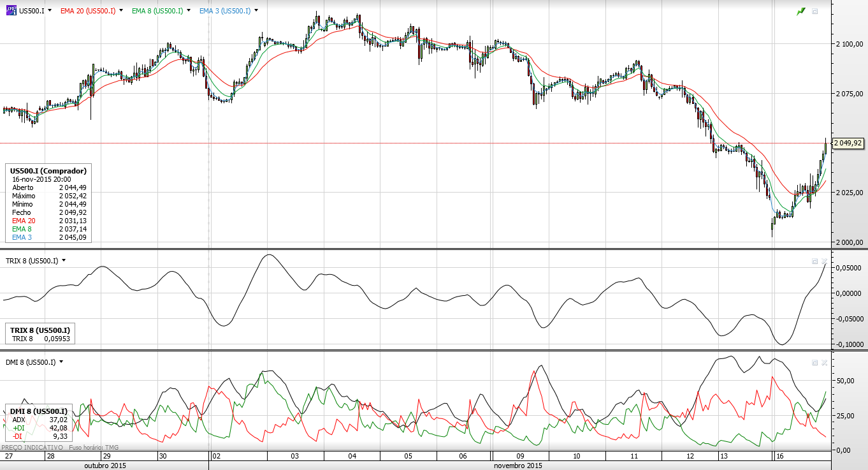This screenshot has width=868, height=470.
Task: Click the 2 100,00 price axis label
Action: click(x=849, y=44)
